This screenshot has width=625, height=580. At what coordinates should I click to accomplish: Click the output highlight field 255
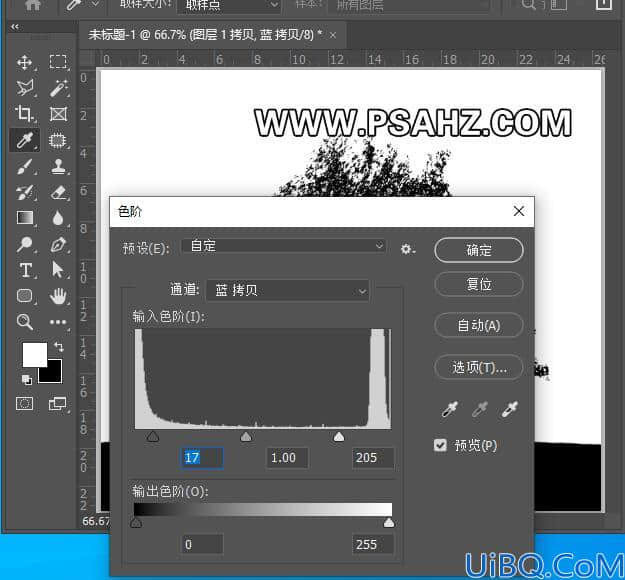373,544
